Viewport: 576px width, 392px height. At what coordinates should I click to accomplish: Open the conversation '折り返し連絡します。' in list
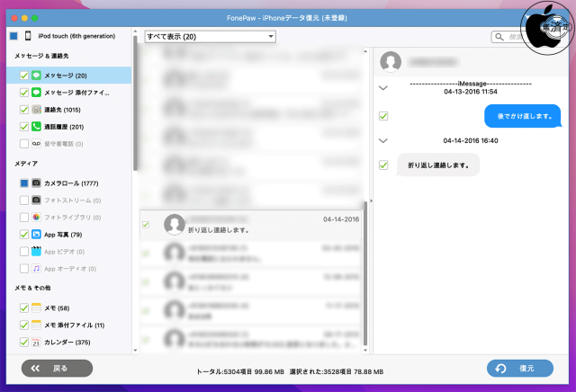[x=251, y=225]
